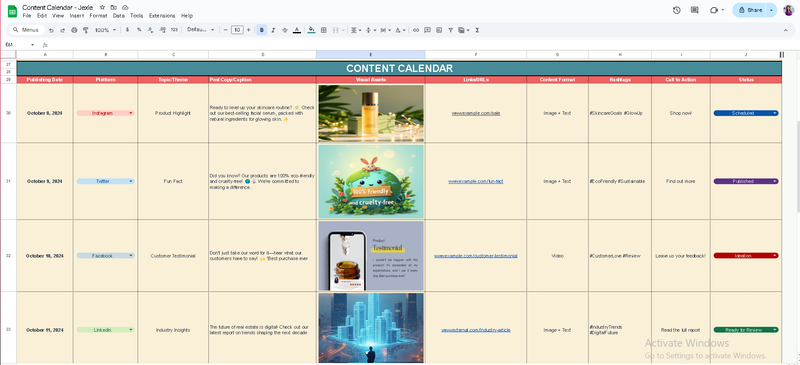Open the text color picker
This screenshot has height=365, width=800.
297,30
